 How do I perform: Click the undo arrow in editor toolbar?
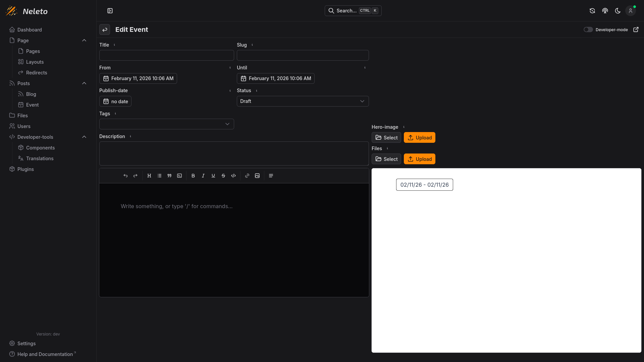125,176
